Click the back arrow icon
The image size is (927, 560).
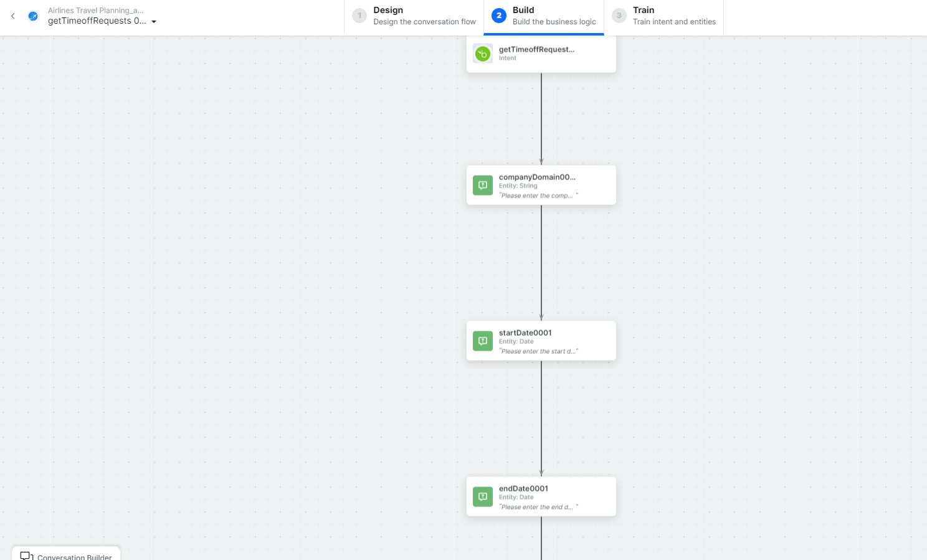pos(13,16)
